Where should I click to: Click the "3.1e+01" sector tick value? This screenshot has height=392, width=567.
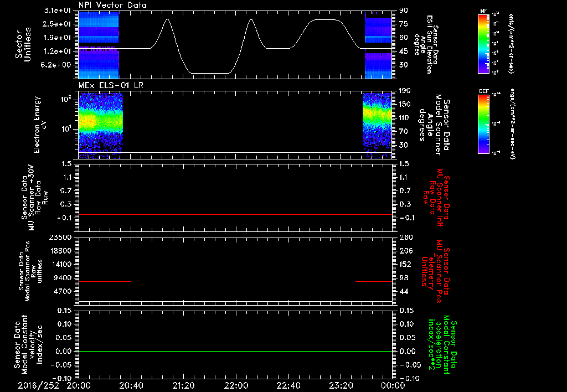[x=58, y=11]
